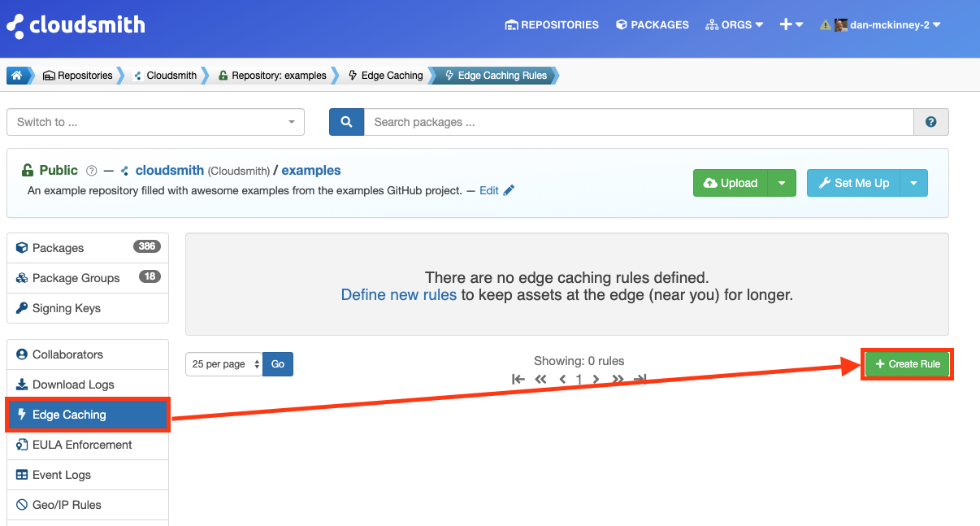This screenshot has height=526, width=980.
Task: Open Edge Caching breadcrumb
Action: (386, 76)
